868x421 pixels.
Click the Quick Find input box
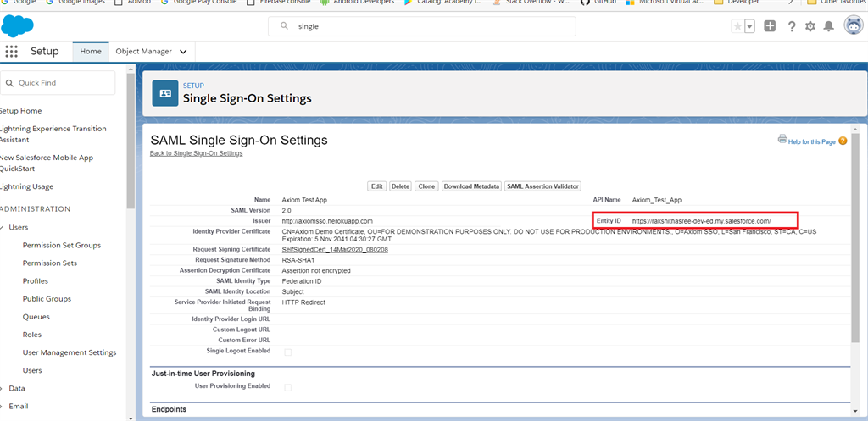point(58,83)
